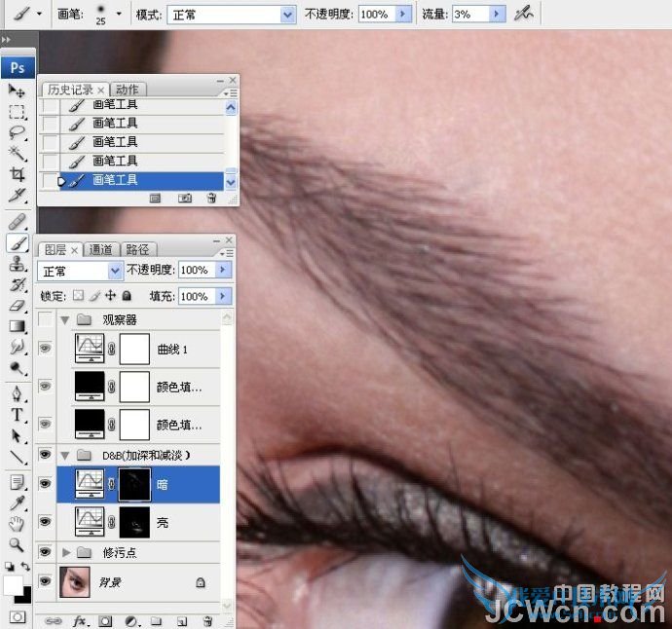Select the Clone Stamp tool
Image resolution: width=672 pixels, height=629 pixels.
pos(17,264)
